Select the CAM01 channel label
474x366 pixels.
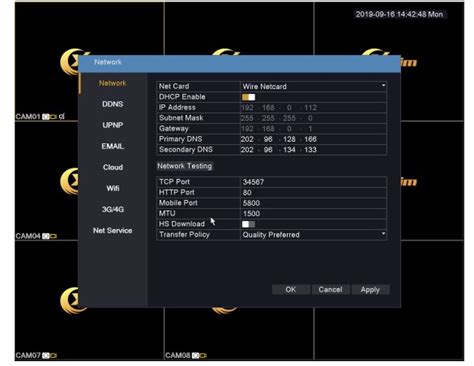(x=28, y=117)
